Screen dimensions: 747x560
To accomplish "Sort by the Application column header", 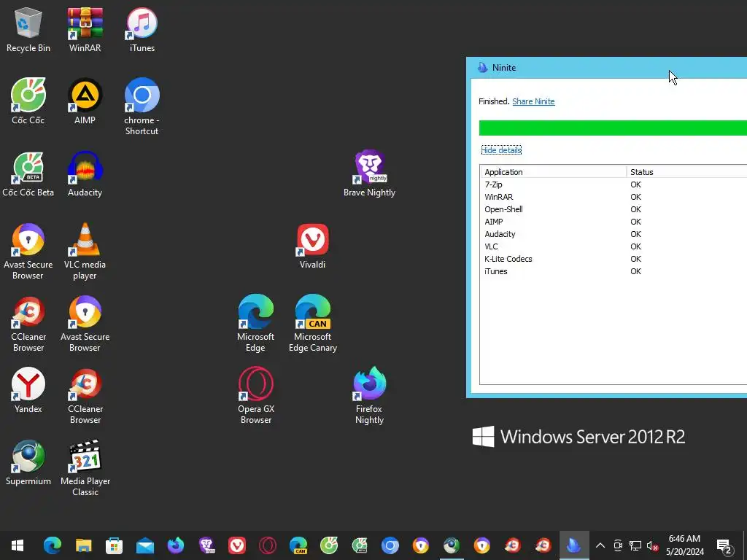I will [553, 172].
